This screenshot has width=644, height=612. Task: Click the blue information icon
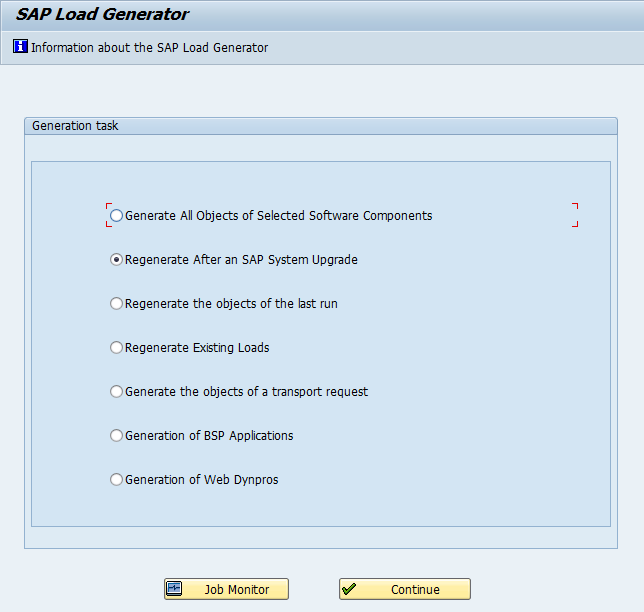click(20, 46)
